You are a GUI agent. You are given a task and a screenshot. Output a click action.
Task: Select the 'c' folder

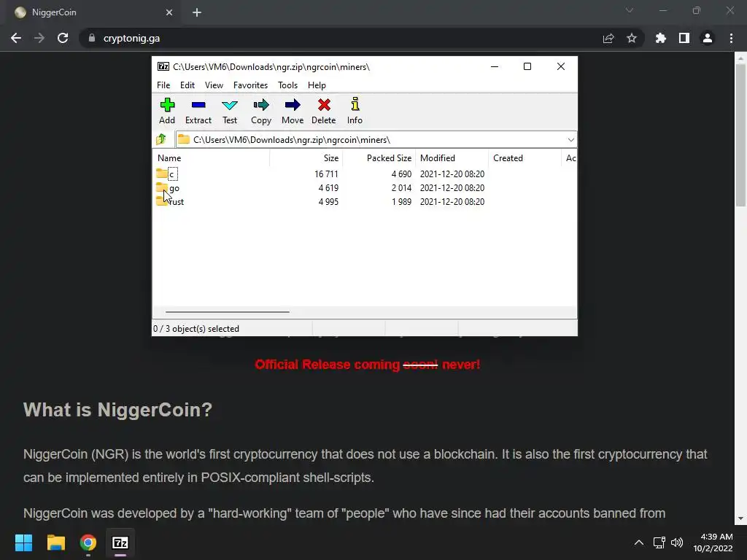167,174
